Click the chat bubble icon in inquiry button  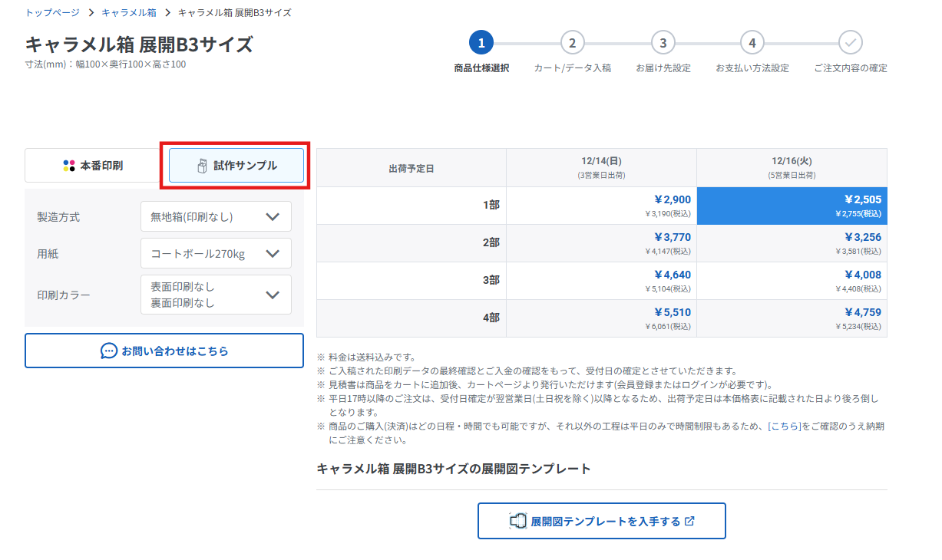109,351
